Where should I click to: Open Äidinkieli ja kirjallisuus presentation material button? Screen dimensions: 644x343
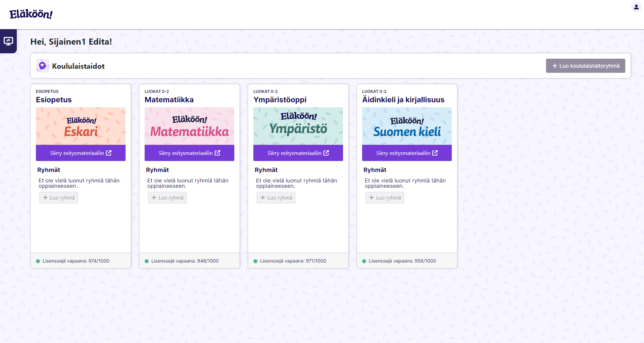(x=407, y=153)
